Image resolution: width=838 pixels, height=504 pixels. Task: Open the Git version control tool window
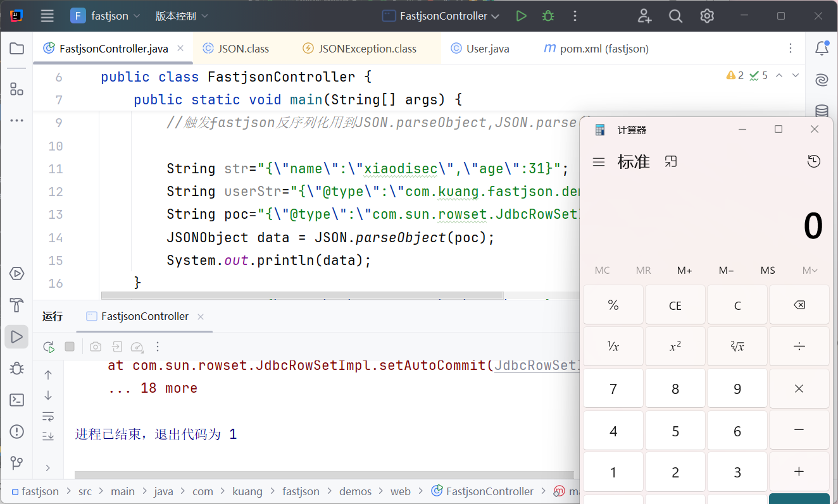click(16, 463)
